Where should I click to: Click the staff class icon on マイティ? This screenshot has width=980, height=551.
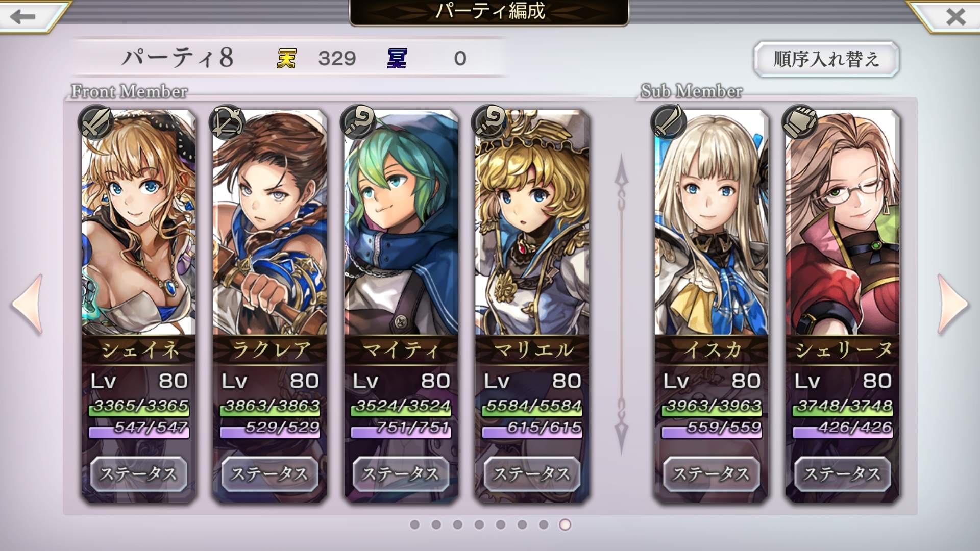pyautogui.click(x=358, y=122)
